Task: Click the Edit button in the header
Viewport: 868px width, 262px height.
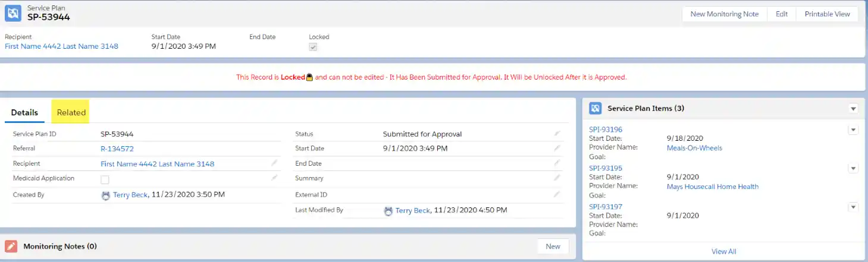Action: [782, 14]
